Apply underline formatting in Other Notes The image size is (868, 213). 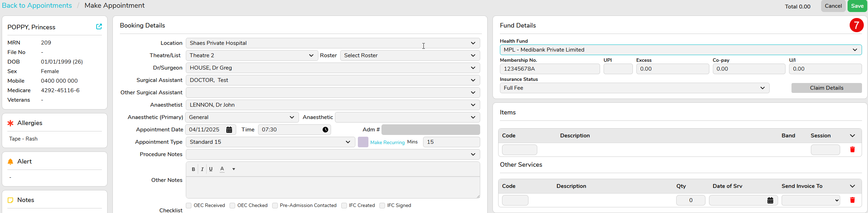pos(211,169)
